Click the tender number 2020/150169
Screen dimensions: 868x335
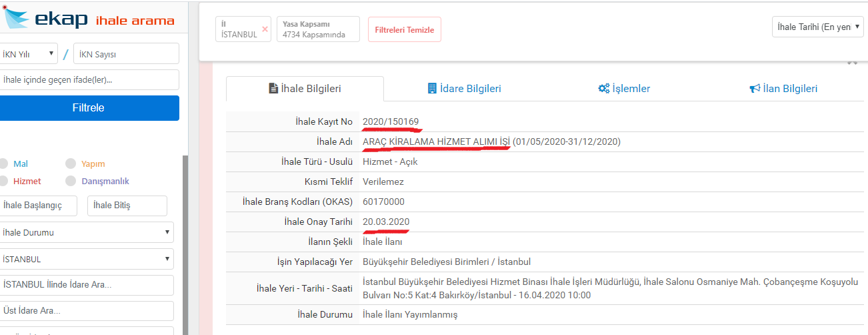(391, 121)
